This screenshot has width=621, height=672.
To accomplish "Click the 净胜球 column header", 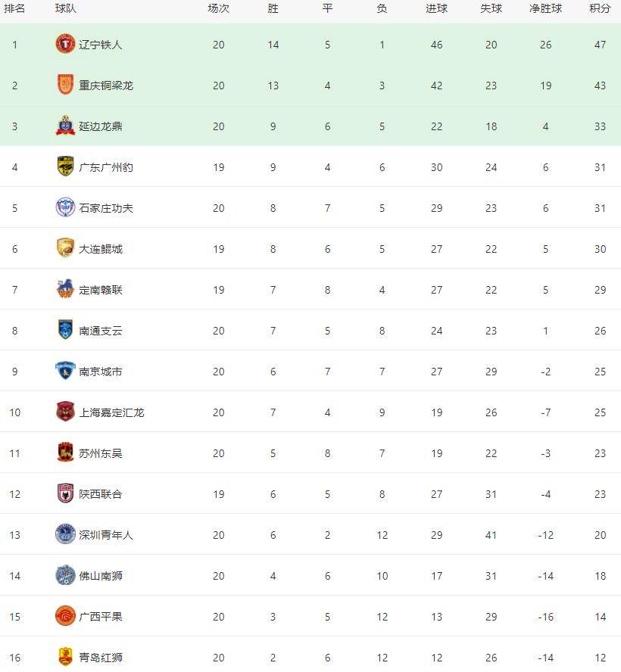I will tap(545, 8).
